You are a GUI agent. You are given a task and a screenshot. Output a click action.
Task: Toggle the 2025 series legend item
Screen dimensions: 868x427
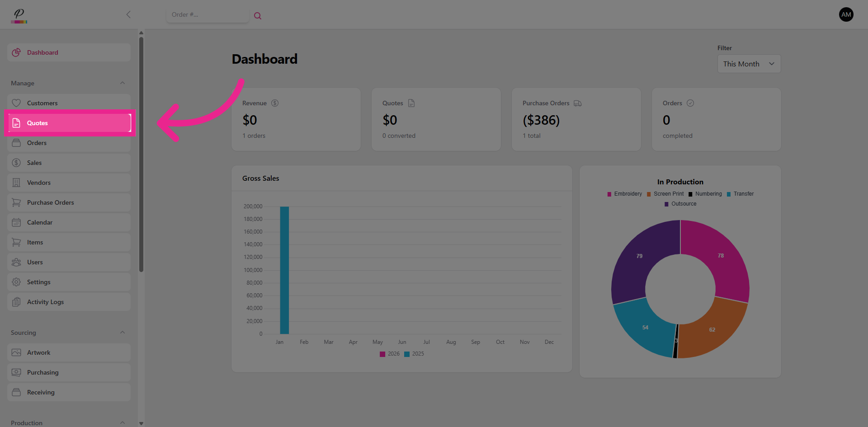[414, 354]
